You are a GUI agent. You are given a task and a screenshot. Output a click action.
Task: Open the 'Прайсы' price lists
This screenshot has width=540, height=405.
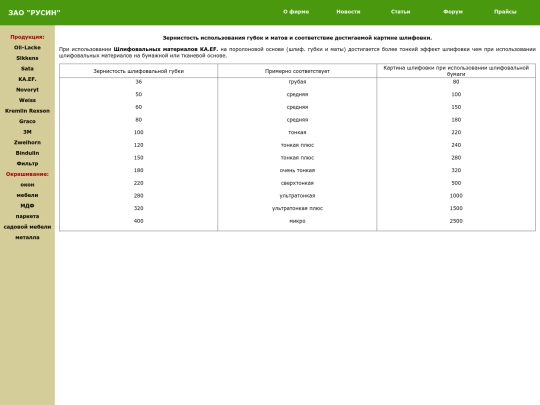505,12
